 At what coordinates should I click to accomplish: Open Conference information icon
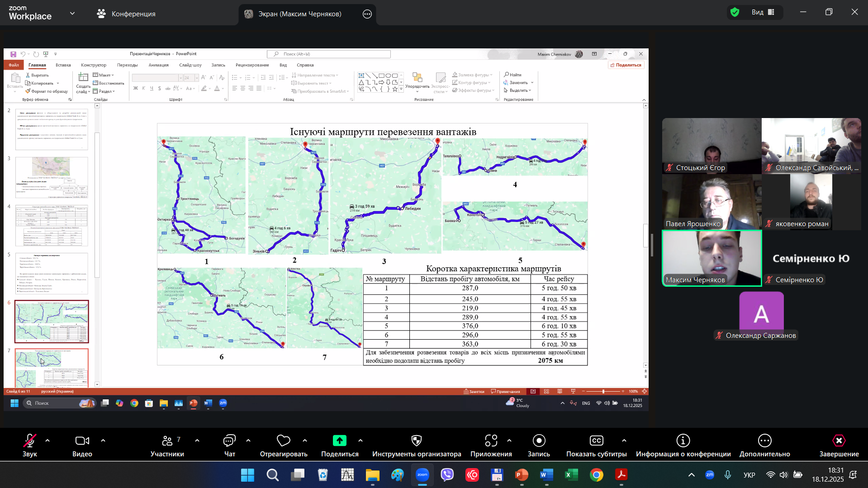coord(683,441)
